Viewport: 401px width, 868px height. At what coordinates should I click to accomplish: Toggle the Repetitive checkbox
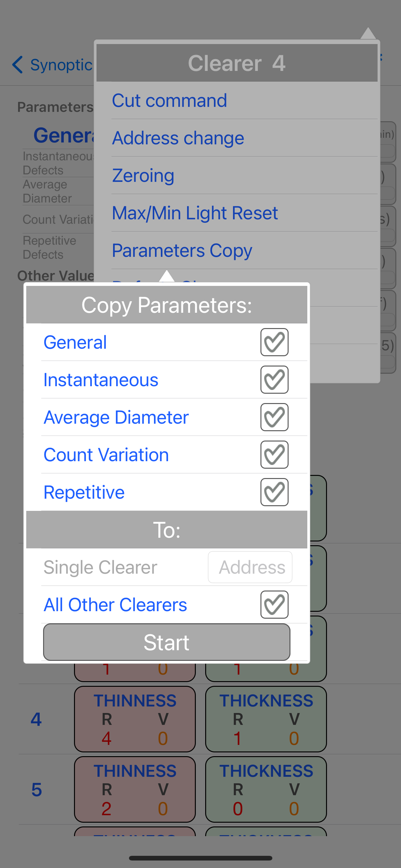(x=274, y=491)
